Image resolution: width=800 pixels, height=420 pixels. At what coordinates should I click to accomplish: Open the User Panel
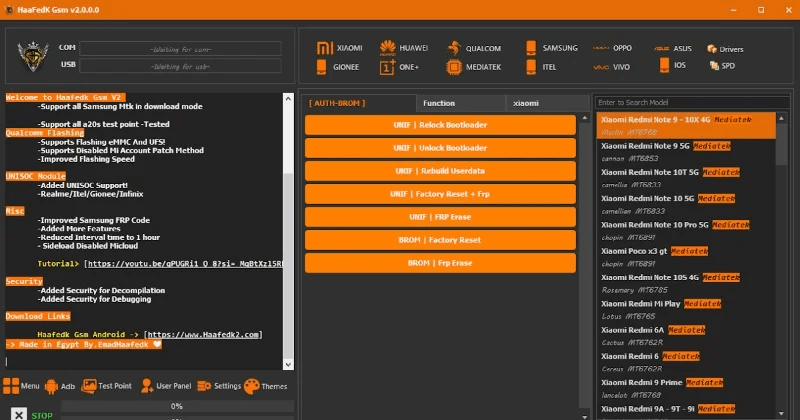coord(149,385)
